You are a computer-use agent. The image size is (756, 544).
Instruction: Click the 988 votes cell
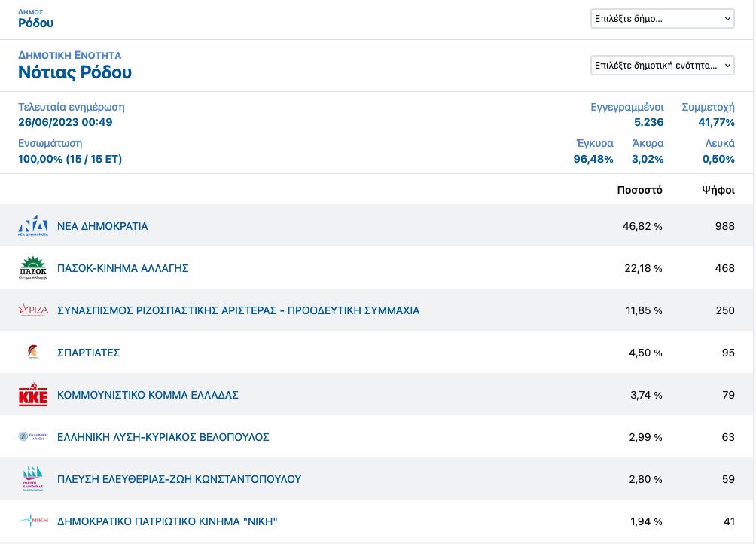(x=724, y=226)
